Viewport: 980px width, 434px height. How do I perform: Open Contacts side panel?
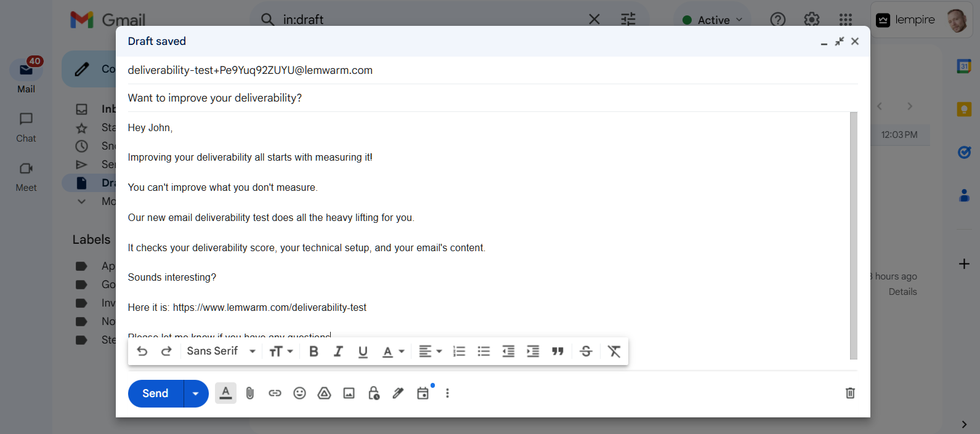(x=964, y=196)
